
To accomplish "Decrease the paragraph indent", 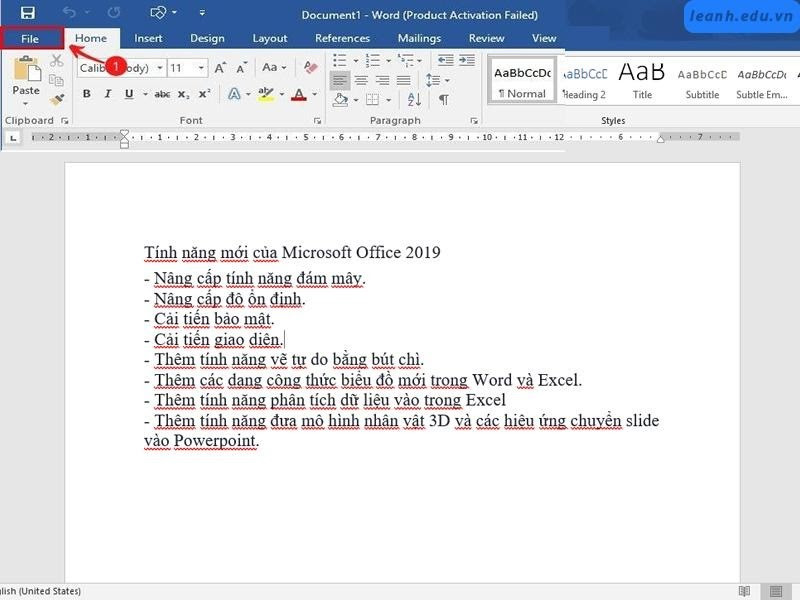I will coord(445,60).
